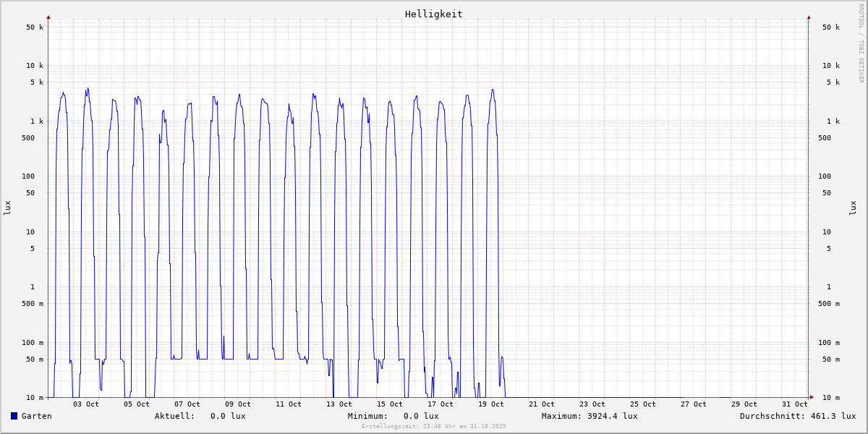
Task: Select the 31 Oct date label
Action: click(795, 404)
